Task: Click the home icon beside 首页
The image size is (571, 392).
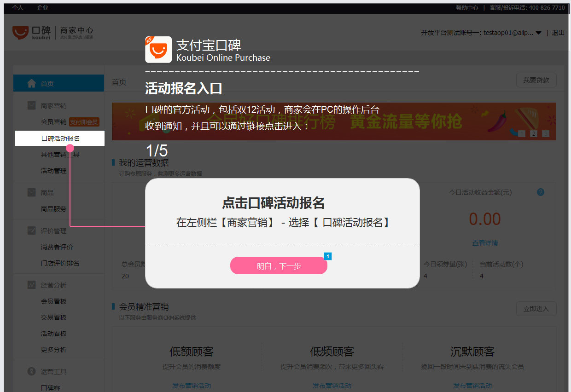Action: (31, 83)
